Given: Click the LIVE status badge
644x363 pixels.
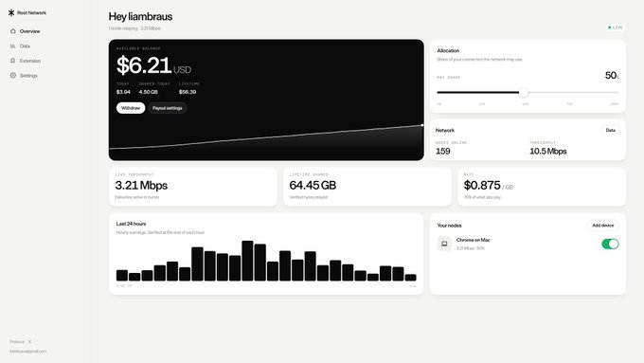Looking at the screenshot, I should pos(616,27).
